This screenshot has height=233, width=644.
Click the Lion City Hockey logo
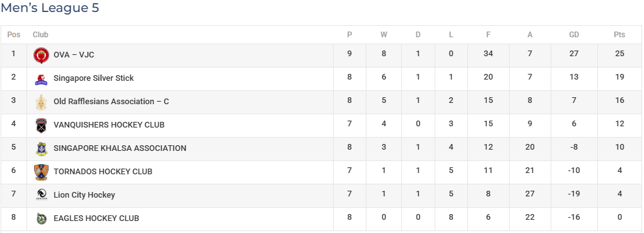click(x=41, y=194)
